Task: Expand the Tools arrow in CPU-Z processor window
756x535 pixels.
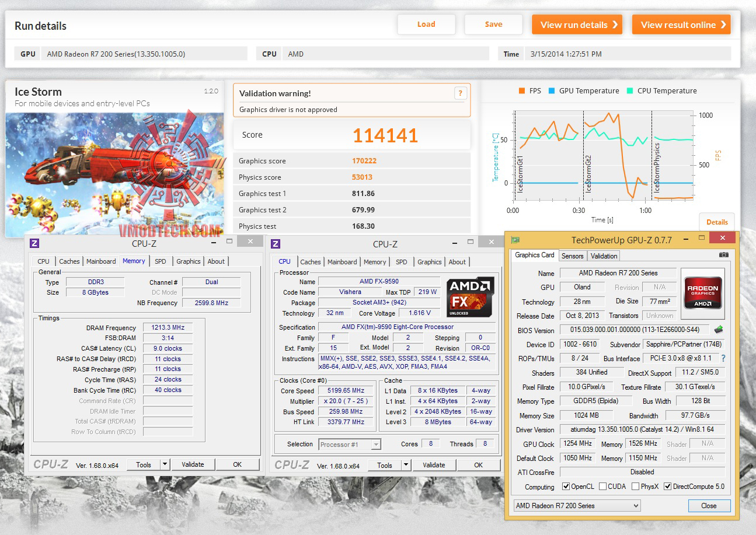Action: (x=407, y=465)
